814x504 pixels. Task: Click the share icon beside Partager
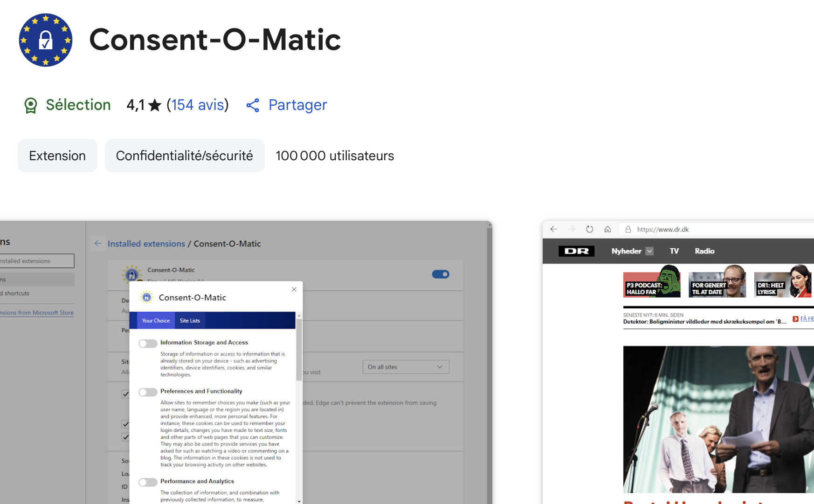point(253,105)
